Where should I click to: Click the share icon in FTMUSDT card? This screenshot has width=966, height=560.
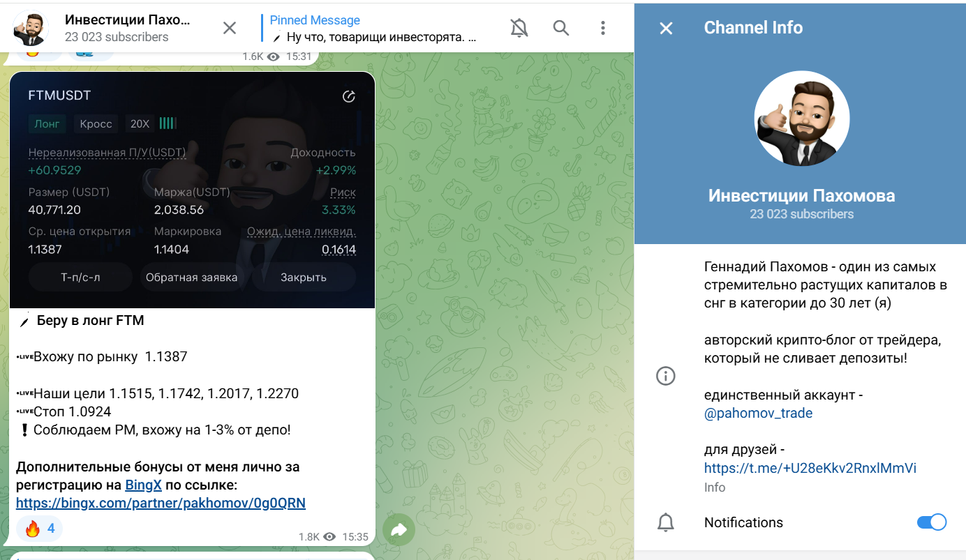click(x=349, y=96)
